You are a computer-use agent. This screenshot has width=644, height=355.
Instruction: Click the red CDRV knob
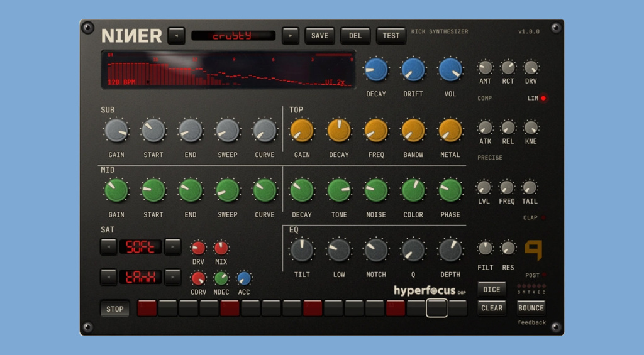pos(198,278)
